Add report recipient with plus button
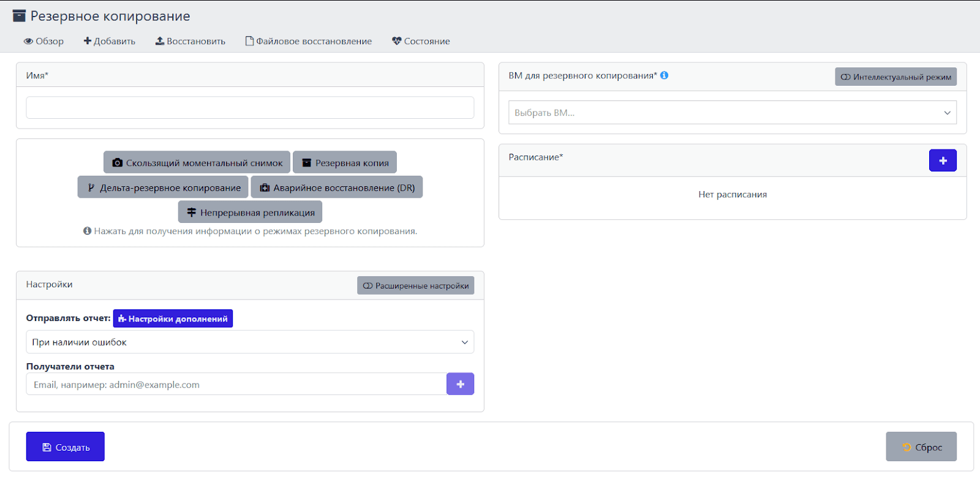 (x=460, y=384)
